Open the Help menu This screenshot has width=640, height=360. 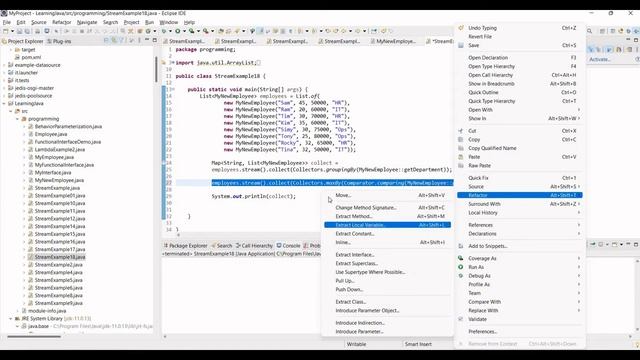click(x=189, y=22)
